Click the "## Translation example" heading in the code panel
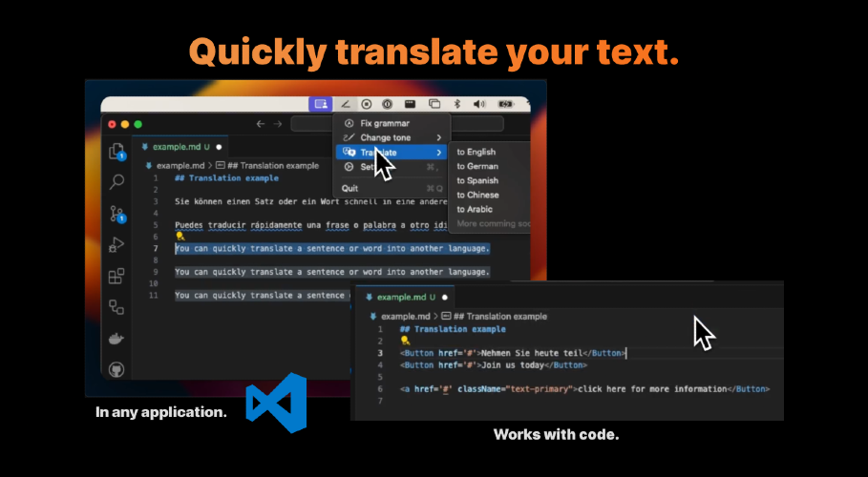 pos(453,329)
